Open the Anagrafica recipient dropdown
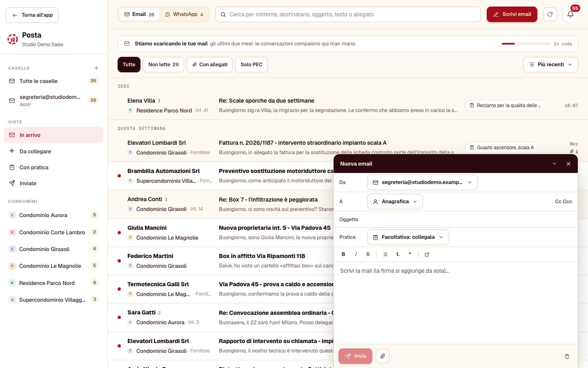 tap(395, 202)
